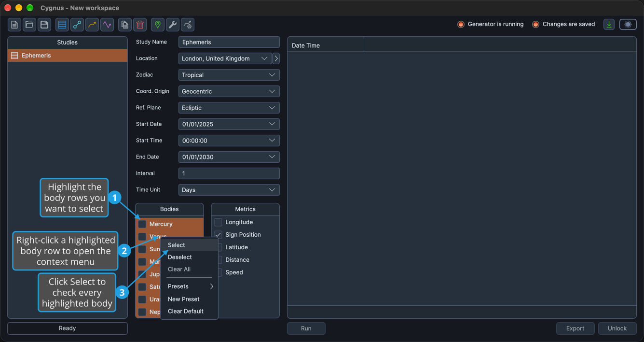
Task: Click the Generator is running status indicator
Action: click(490, 24)
